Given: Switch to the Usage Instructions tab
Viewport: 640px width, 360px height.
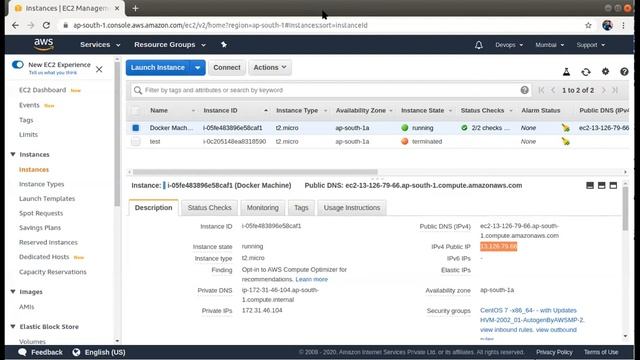Looking at the screenshot, I should click(x=352, y=208).
